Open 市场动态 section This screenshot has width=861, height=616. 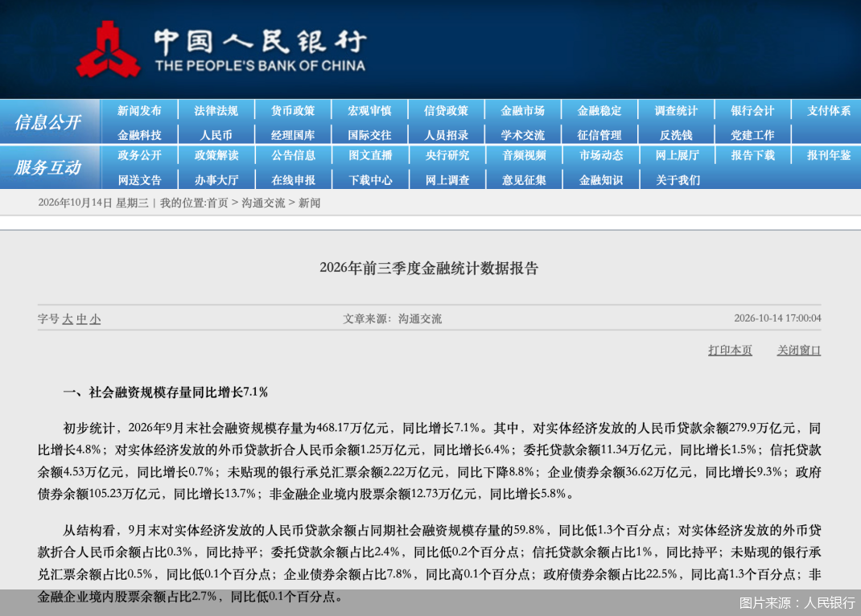601,155
